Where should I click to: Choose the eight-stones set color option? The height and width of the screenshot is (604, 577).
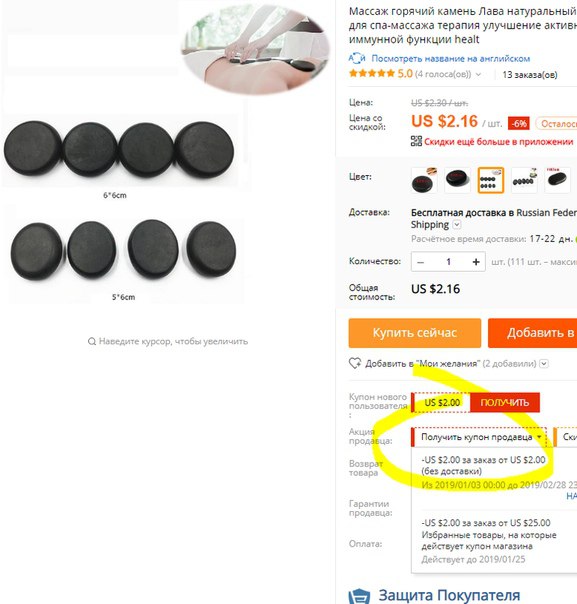click(490, 180)
